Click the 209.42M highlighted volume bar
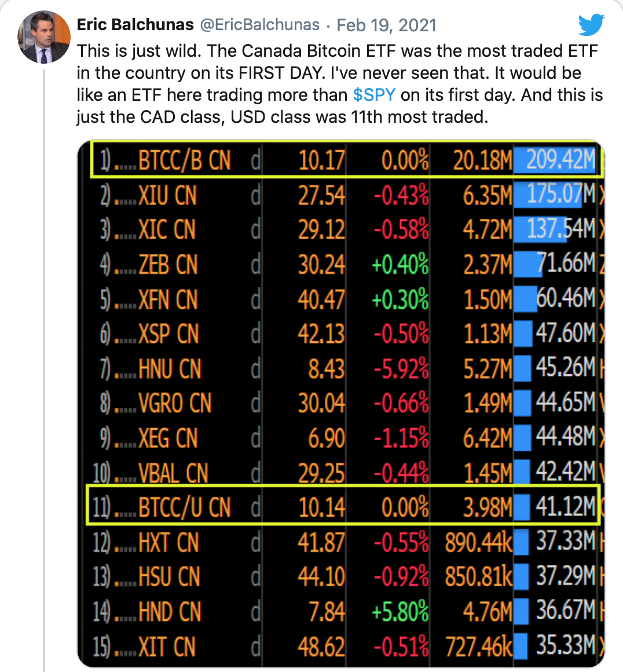623x672 pixels. (x=559, y=160)
